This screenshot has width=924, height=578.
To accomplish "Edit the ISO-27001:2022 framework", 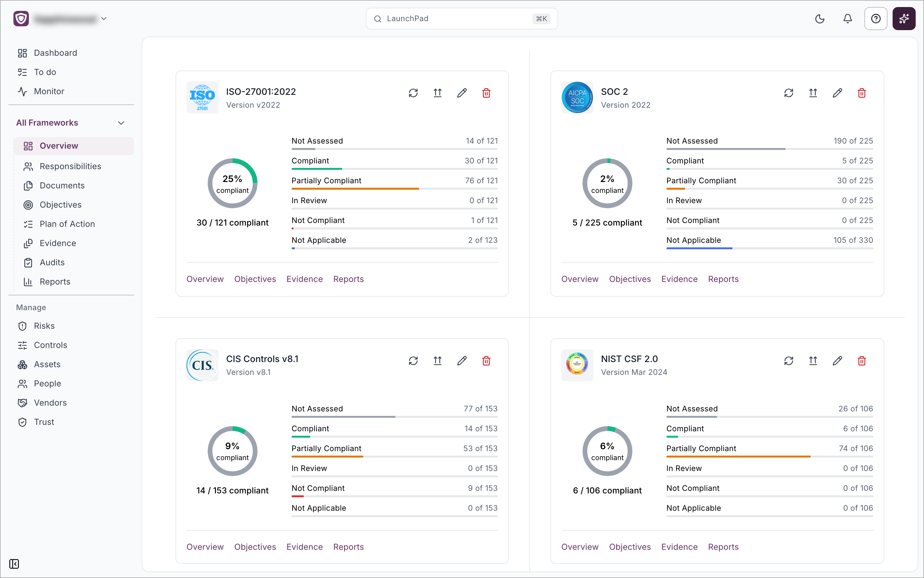I will [x=462, y=93].
